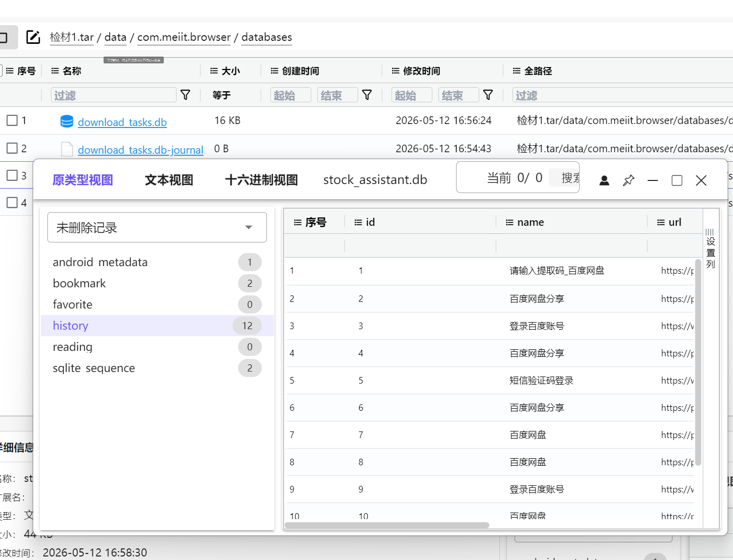Open the download_tasks.db-journal file link
This screenshot has width=733, height=560.
tap(141, 150)
